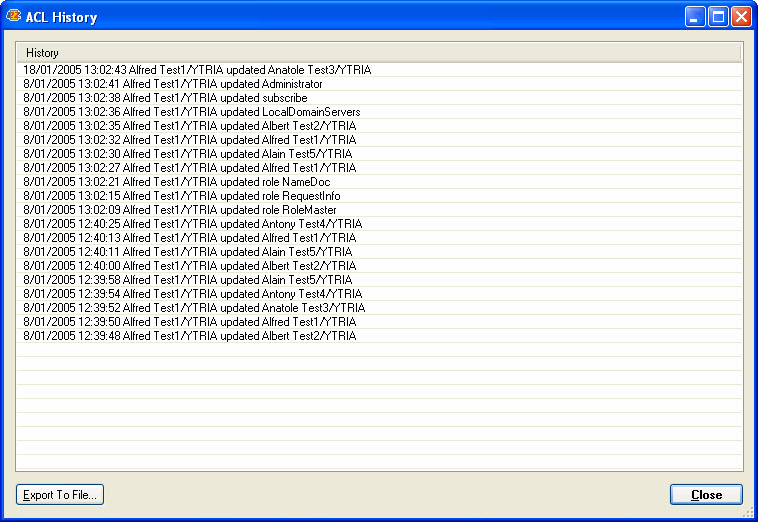Click the window resize grip corner

pos(749,513)
